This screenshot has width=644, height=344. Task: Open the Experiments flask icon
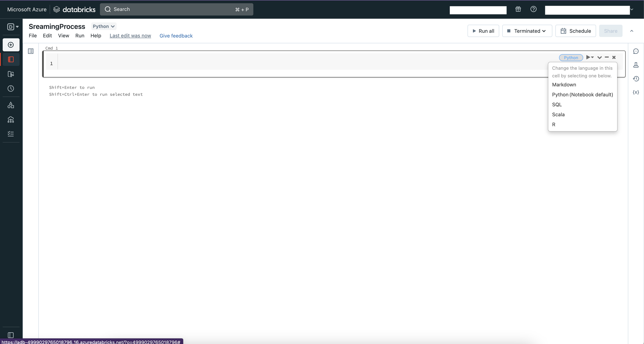coord(636,65)
